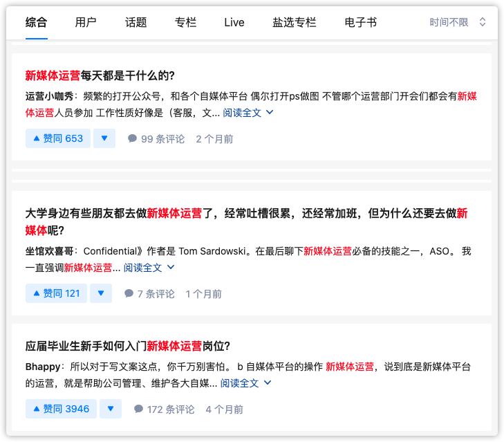
Task: Switch to 盐选专栏 tab
Action: pyautogui.click(x=295, y=23)
